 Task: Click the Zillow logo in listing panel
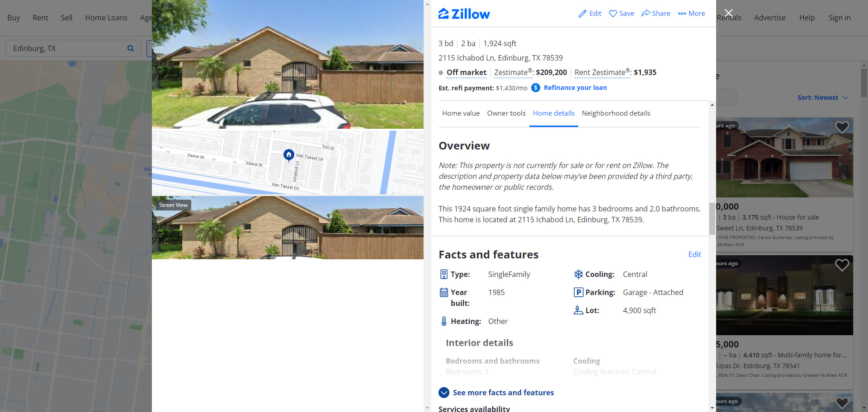coord(464,14)
